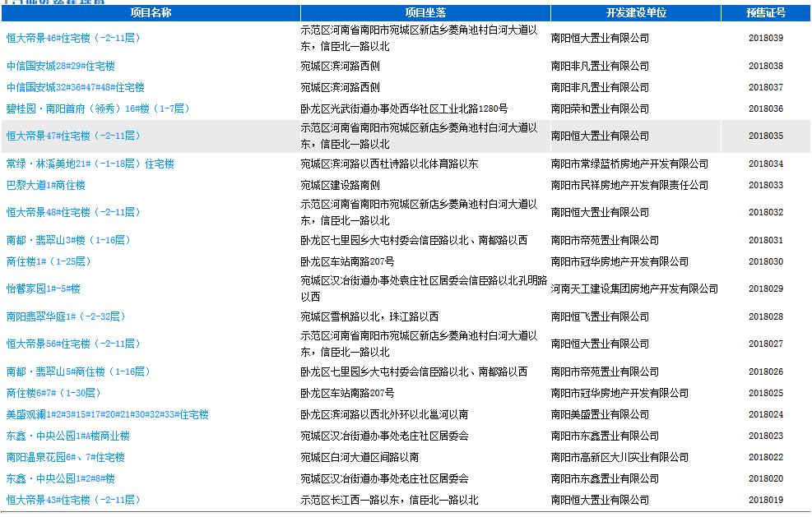Select presale number 2018024
812x517 pixels.
(766, 414)
